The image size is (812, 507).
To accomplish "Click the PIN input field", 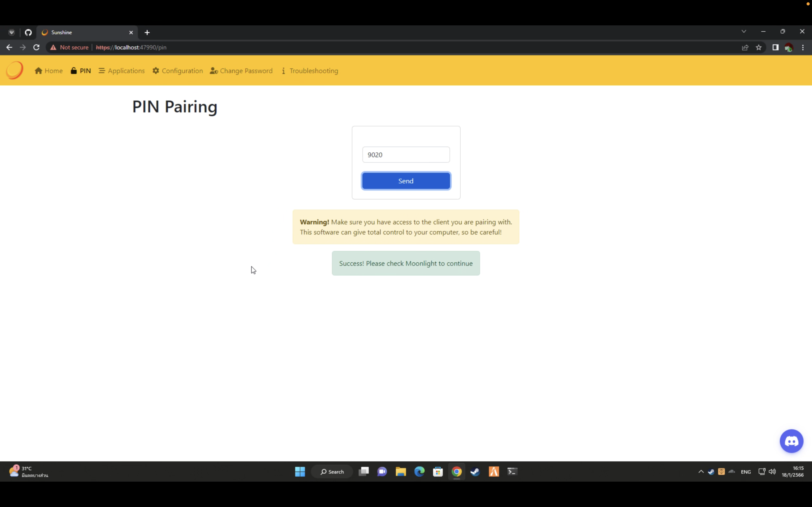I will pos(406,155).
